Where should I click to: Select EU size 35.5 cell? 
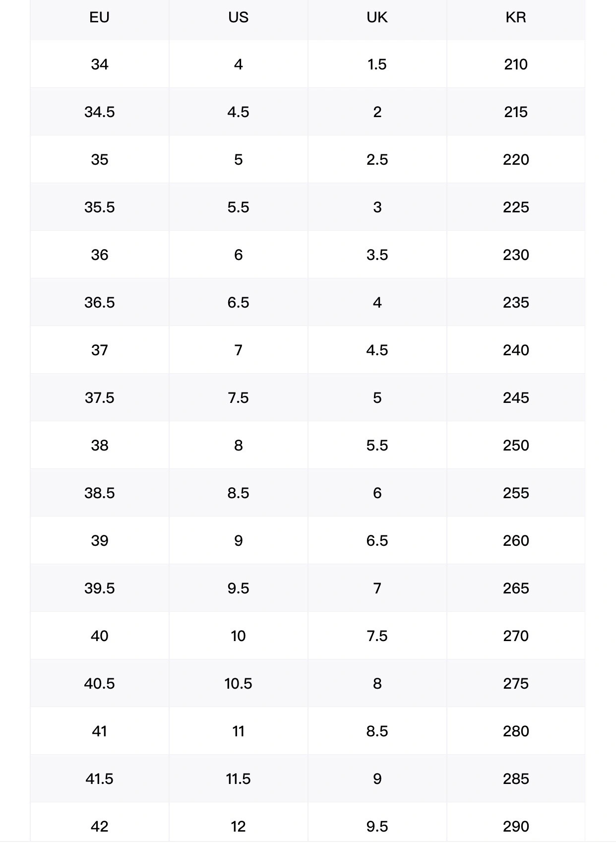click(x=99, y=207)
